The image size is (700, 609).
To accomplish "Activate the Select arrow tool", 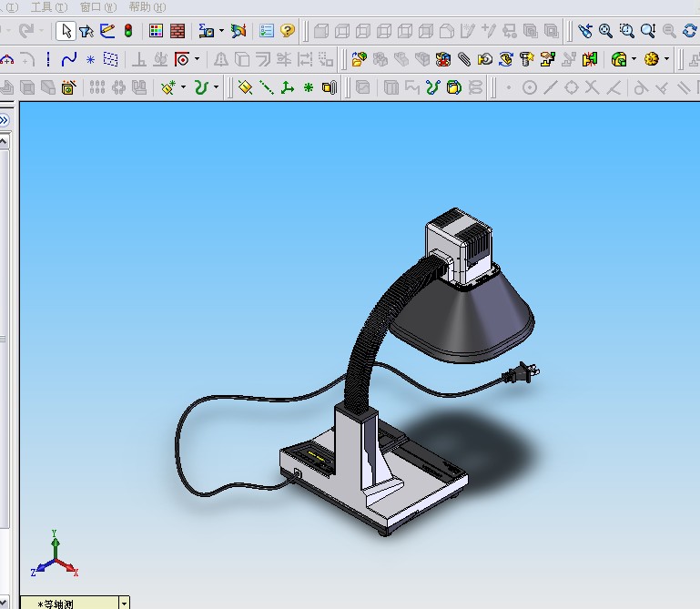I will 66,31.
